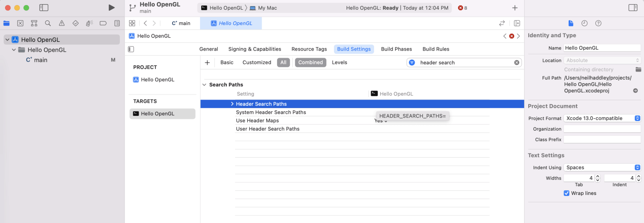
Task: Jump to next issue arrow
Action: point(518,36)
